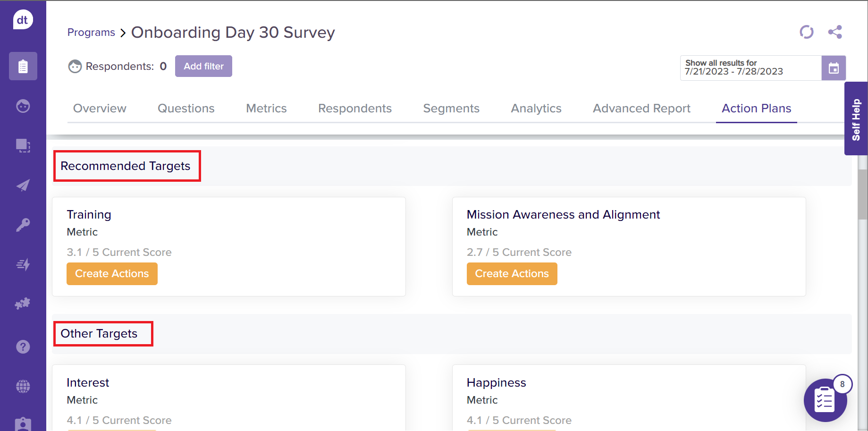Click the refresh results icon

point(807,32)
